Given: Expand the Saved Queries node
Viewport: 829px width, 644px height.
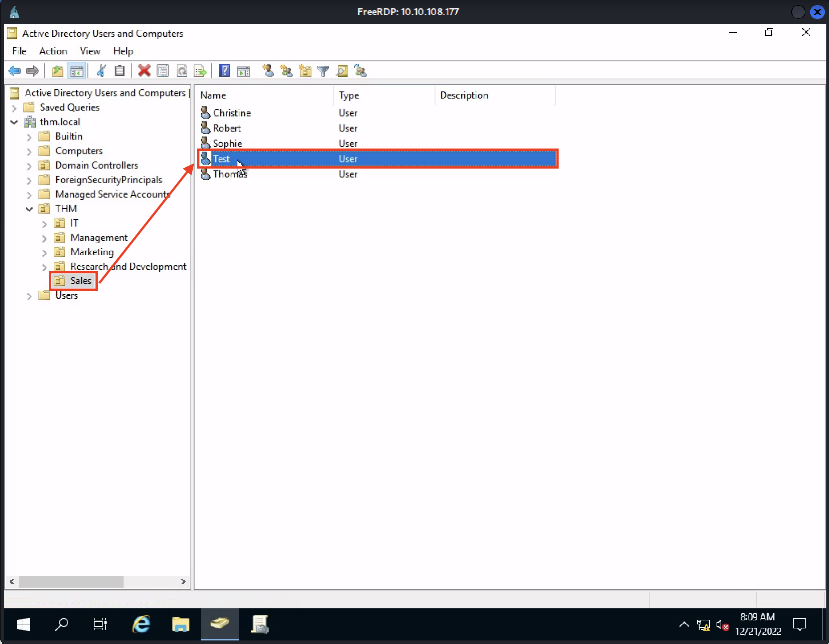Looking at the screenshot, I should pos(14,108).
